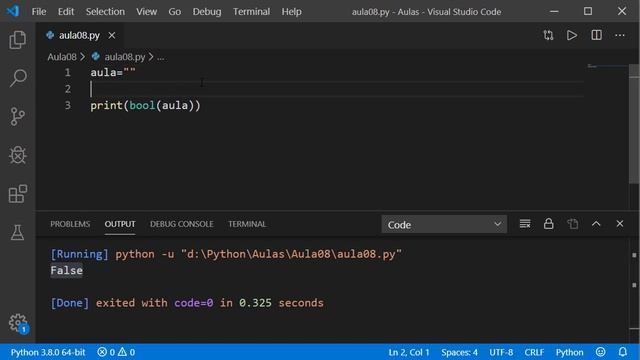Open the Help menu

pos(291,11)
